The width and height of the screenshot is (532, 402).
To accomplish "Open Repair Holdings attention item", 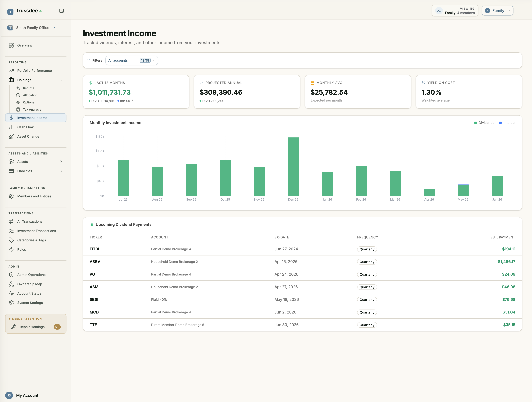I will tap(36, 327).
